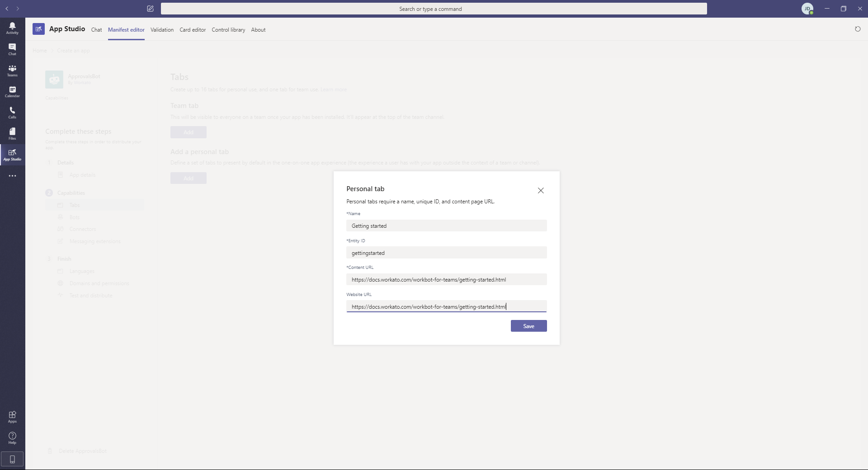The image size is (868, 470).
Task: Open Files in left sidebar
Action: click(12, 134)
